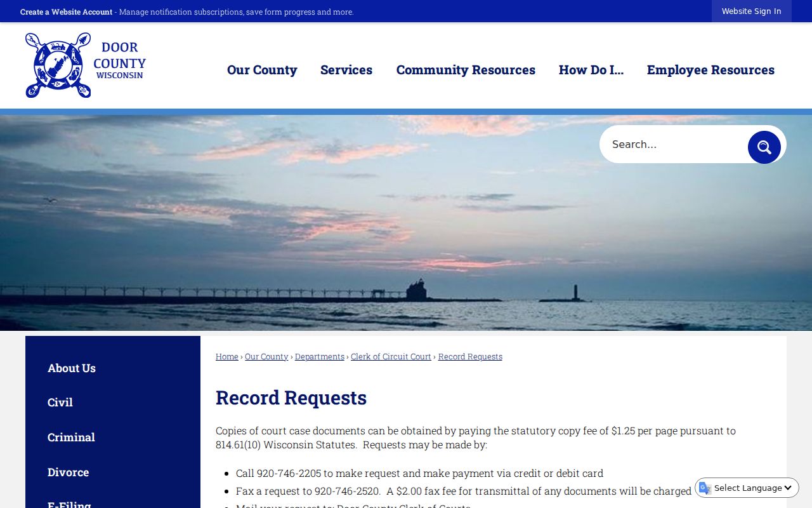
Task: Click the lighthouse pier banner image
Action: tap(406, 223)
